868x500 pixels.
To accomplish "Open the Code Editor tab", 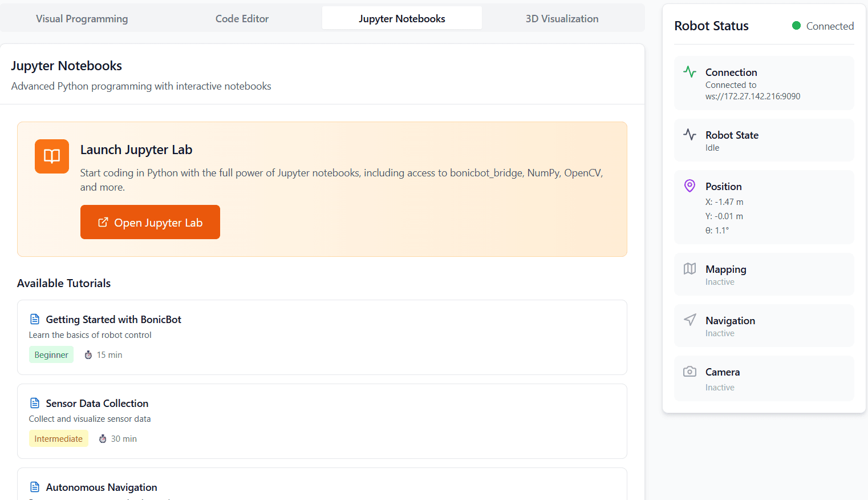I will 242,18.
